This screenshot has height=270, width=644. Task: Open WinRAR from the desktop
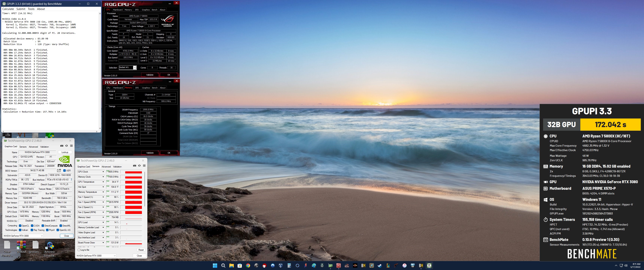point(21,247)
